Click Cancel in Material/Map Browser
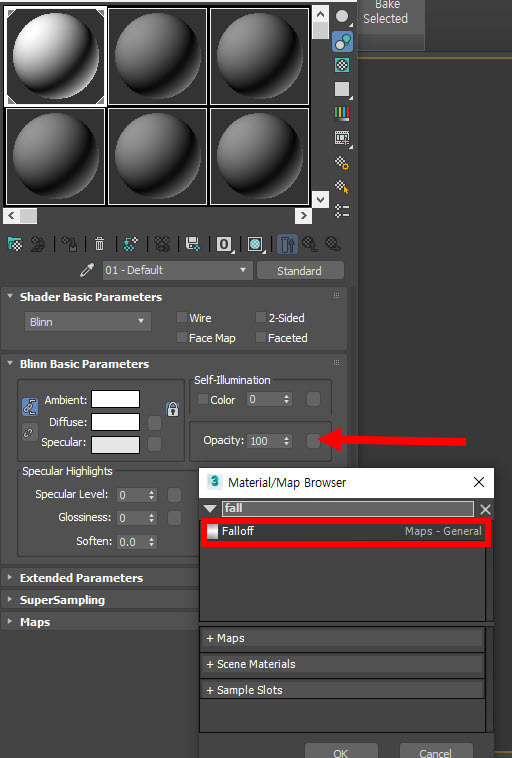The height and width of the screenshot is (758, 512). (436, 752)
